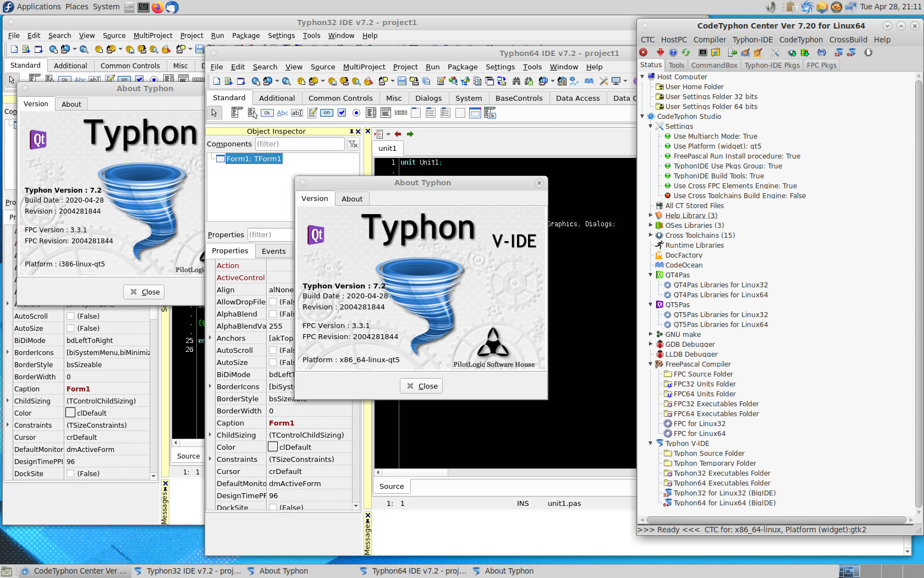Collapse the Host Computer tree node
The image size is (924, 578).
coord(642,77)
